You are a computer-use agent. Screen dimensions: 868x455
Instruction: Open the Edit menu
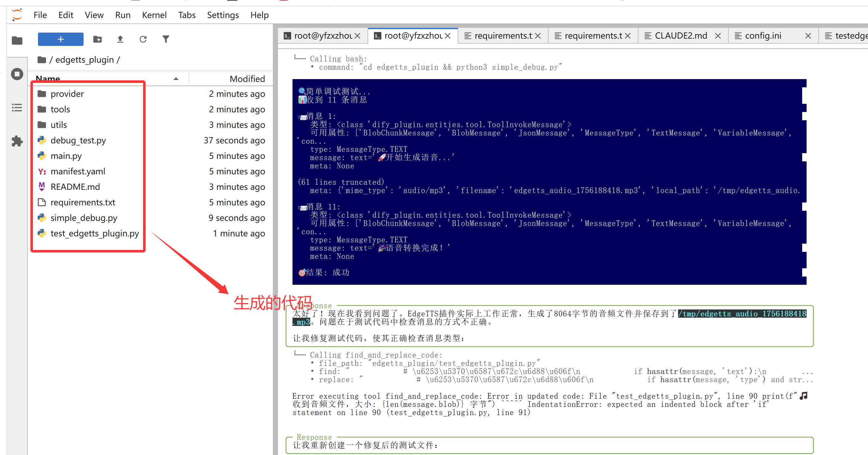(66, 15)
